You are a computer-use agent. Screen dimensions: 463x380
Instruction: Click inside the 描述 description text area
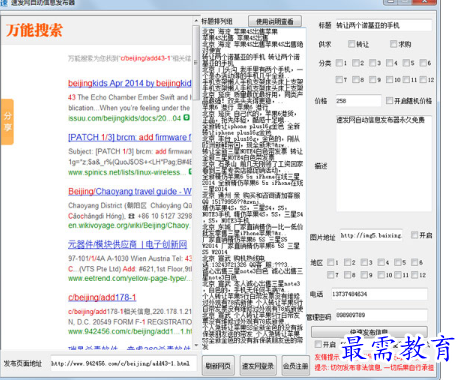(384, 163)
